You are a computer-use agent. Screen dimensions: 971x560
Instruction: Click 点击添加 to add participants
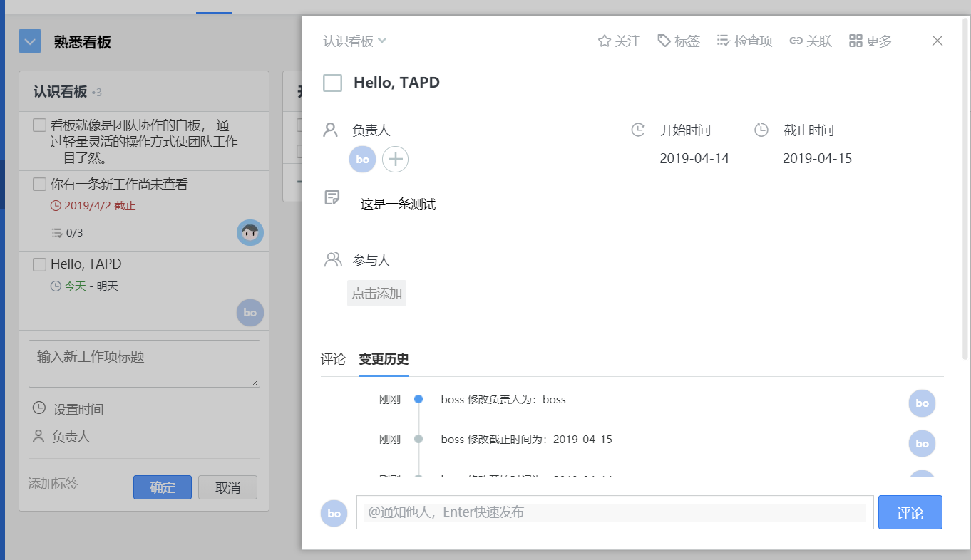[x=376, y=293]
